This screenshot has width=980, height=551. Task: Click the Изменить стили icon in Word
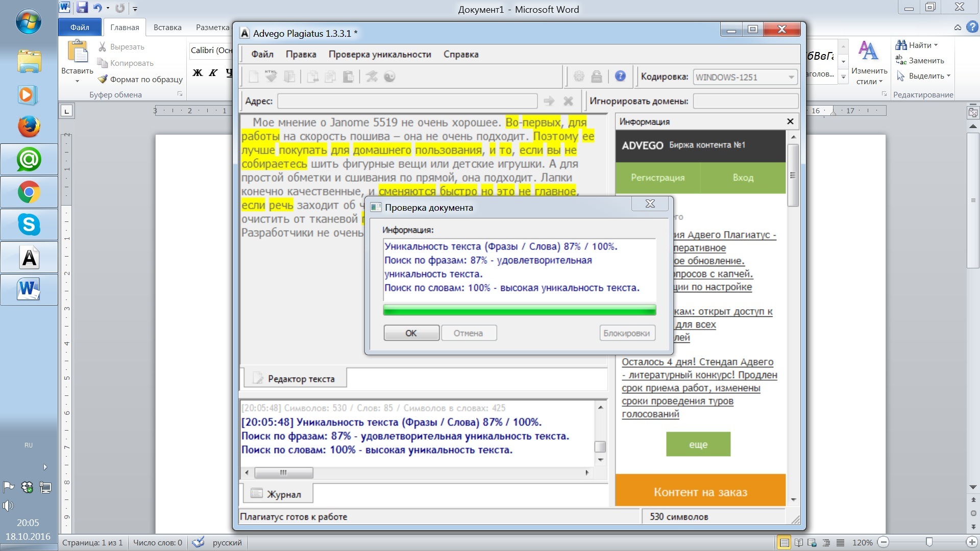868,52
